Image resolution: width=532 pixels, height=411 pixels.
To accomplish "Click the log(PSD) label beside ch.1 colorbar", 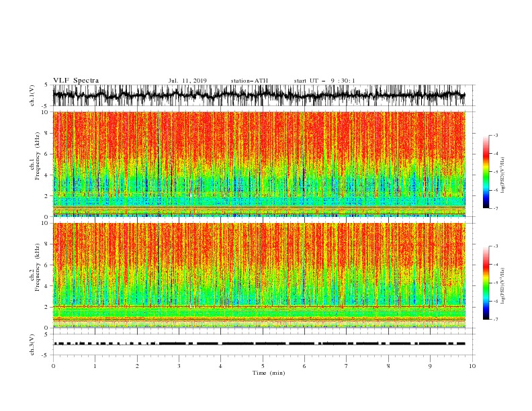I will (502, 175).
